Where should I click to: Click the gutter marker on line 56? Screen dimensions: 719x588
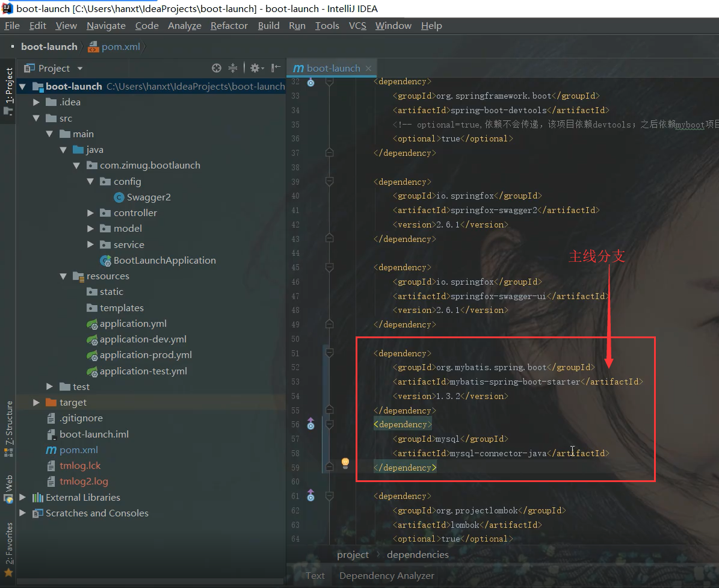[x=311, y=424]
